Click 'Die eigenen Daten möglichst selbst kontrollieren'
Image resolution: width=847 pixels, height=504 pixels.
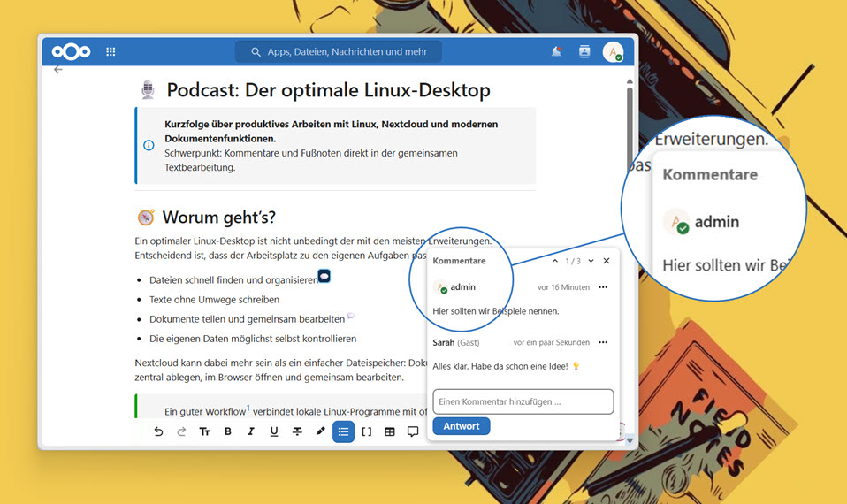click(x=253, y=339)
